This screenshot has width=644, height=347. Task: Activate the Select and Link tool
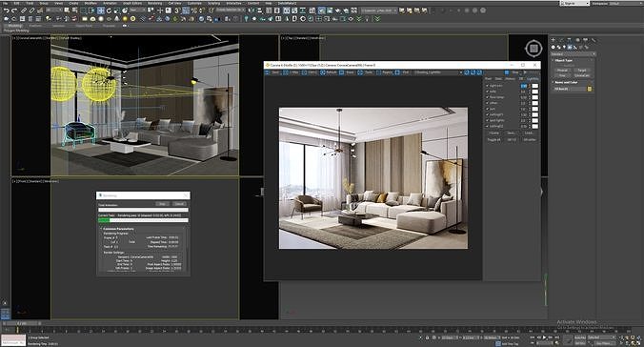(x=24, y=10)
